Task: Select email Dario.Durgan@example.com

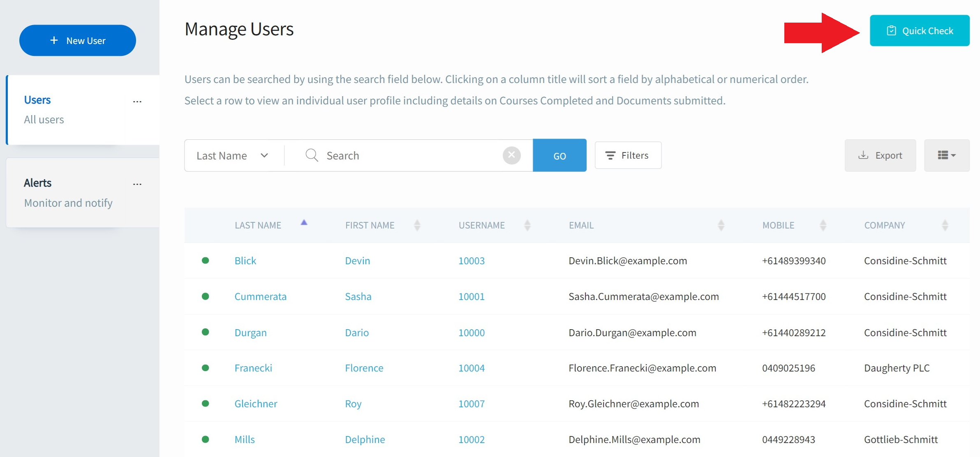Action: click(632, 333)
